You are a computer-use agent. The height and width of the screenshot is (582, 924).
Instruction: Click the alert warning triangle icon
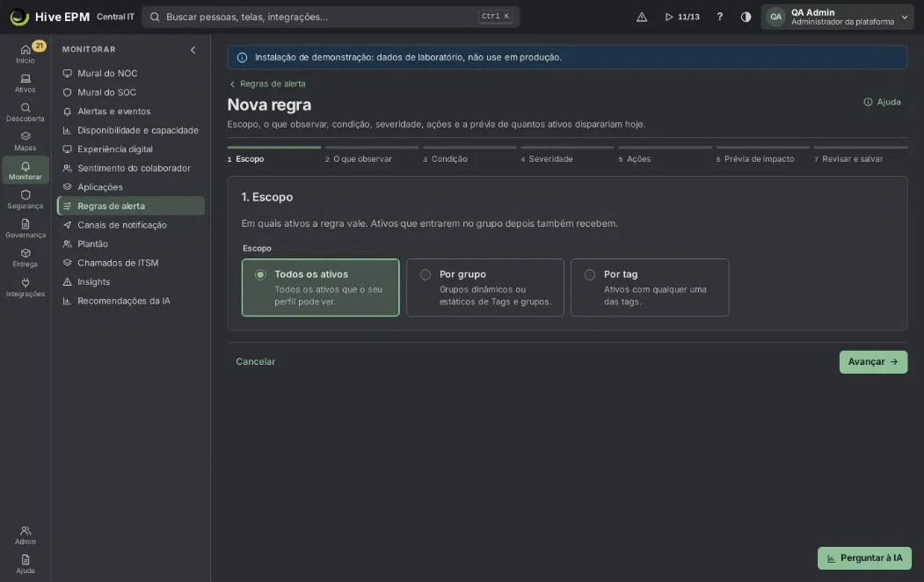[x=642, y=17]
